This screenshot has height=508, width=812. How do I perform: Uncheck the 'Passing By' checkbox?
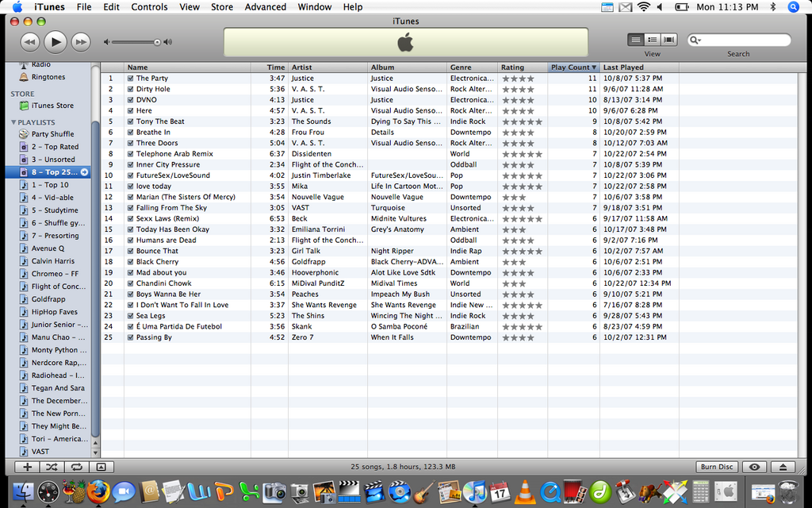coord(131,337)
